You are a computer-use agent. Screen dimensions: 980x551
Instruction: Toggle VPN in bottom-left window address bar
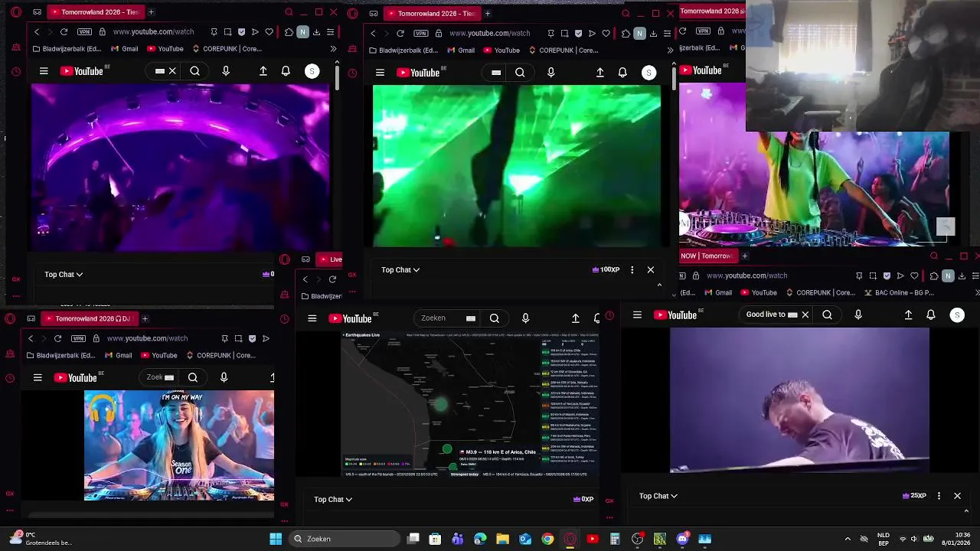click(x=78, y=338)
